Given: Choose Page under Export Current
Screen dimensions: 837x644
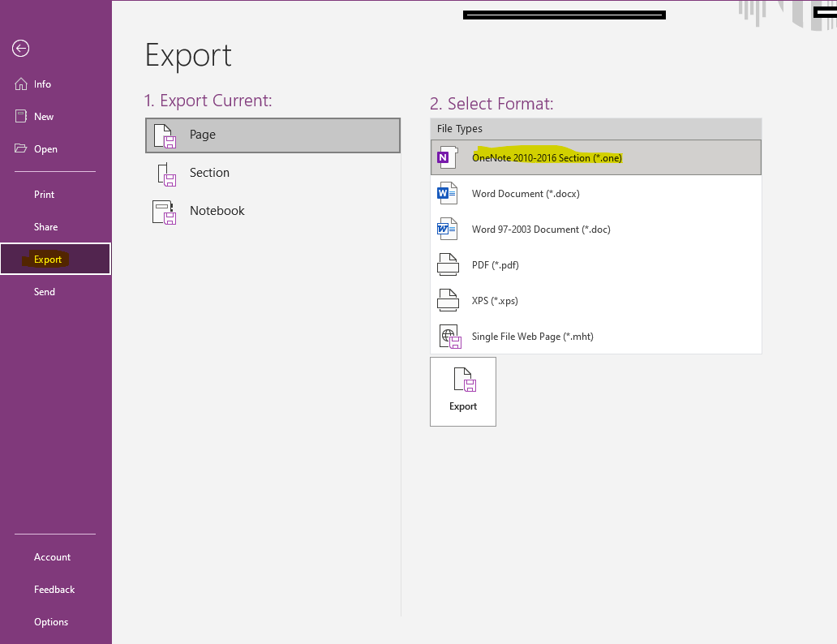Looking at the screenshot, I should 273,135.
